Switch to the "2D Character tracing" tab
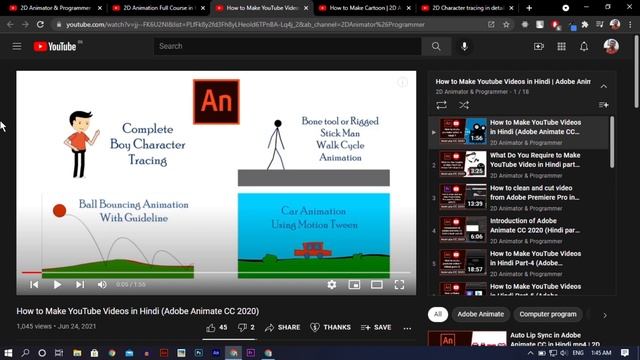 pos(468,8)
